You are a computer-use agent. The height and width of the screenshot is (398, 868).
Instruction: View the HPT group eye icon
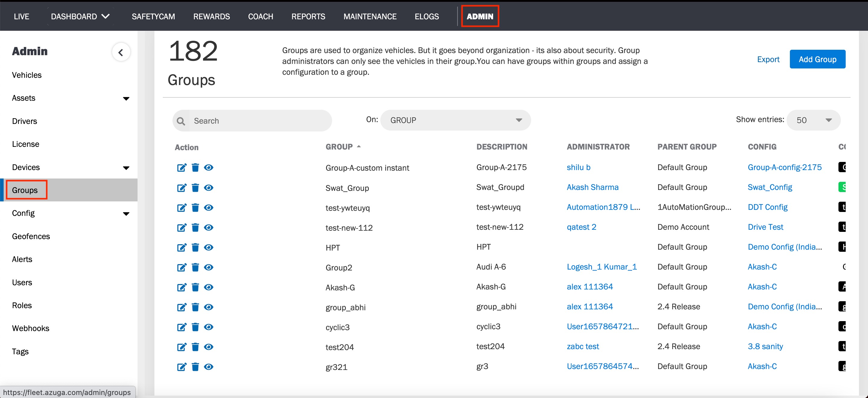209,247
